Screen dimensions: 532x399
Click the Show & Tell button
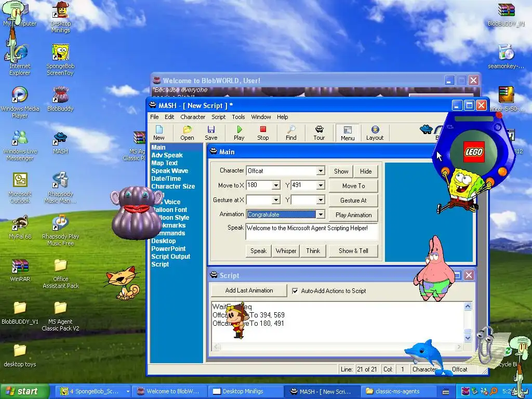(x=353, y=251)
